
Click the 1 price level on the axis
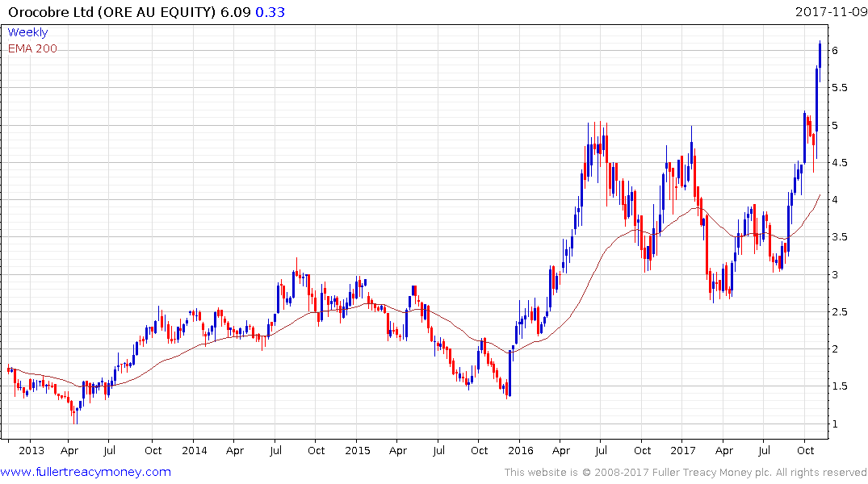835,424
